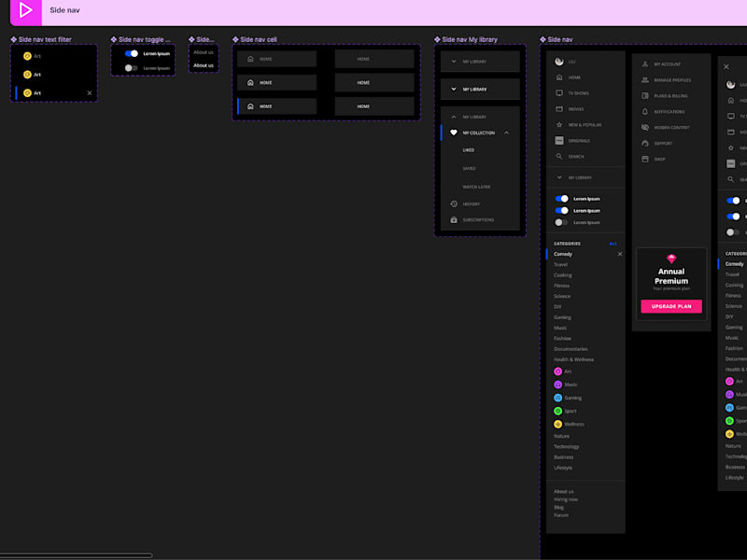Click the TV SHOWS icon in fully visible Side nav
Viewport: 747px width, 560px height.
[x=559, y=92]
